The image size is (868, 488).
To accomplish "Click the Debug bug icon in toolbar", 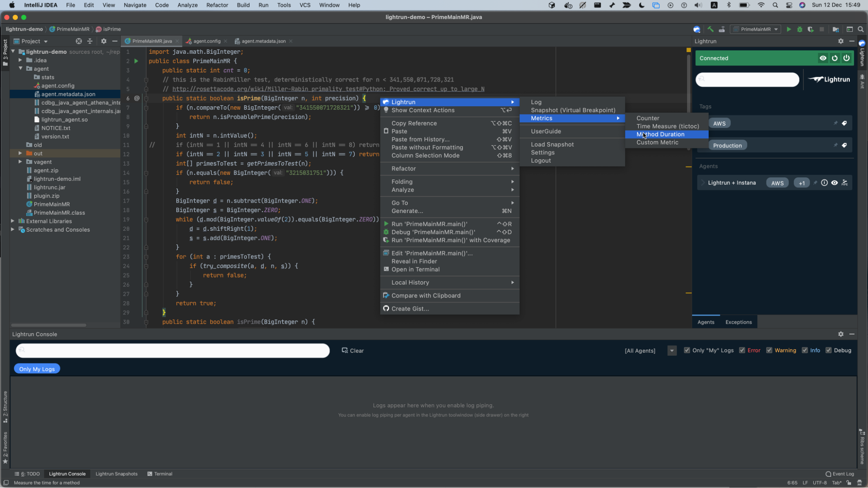I will 799,29.
